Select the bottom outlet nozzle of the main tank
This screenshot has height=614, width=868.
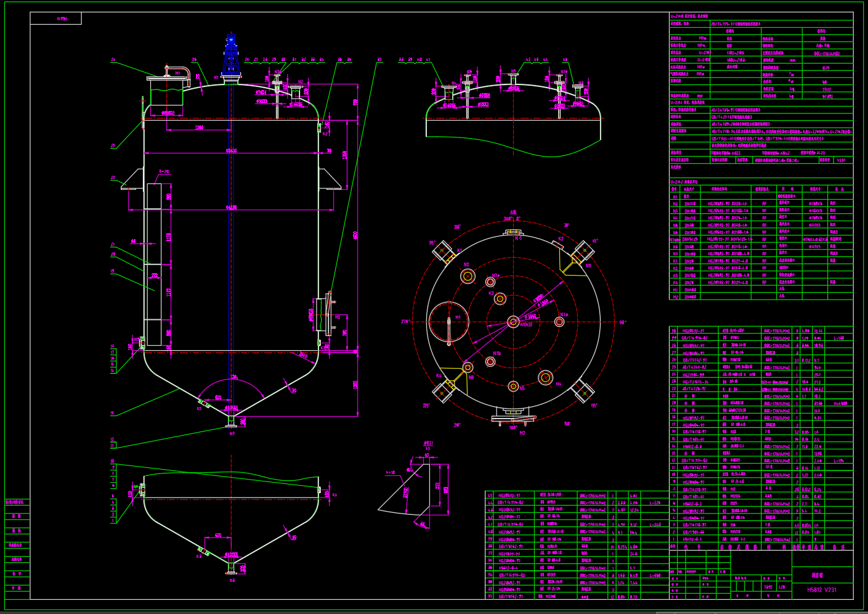(x=232, y=421)
